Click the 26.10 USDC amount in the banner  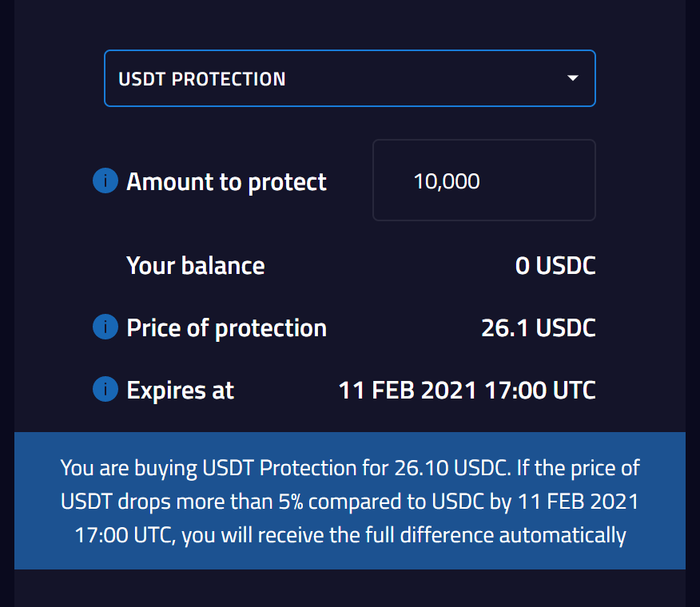pos(451,468)
